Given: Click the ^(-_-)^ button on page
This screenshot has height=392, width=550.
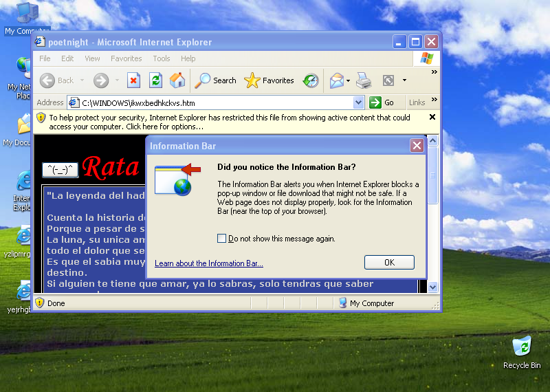Looking at the screenshot, I should 60,170.
